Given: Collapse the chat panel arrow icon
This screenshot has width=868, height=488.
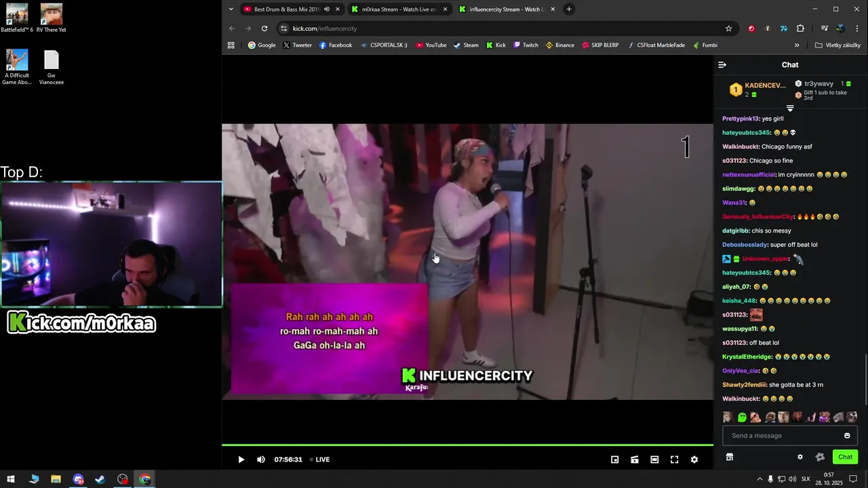Looking at the screenshot, I should click(722, 65).
